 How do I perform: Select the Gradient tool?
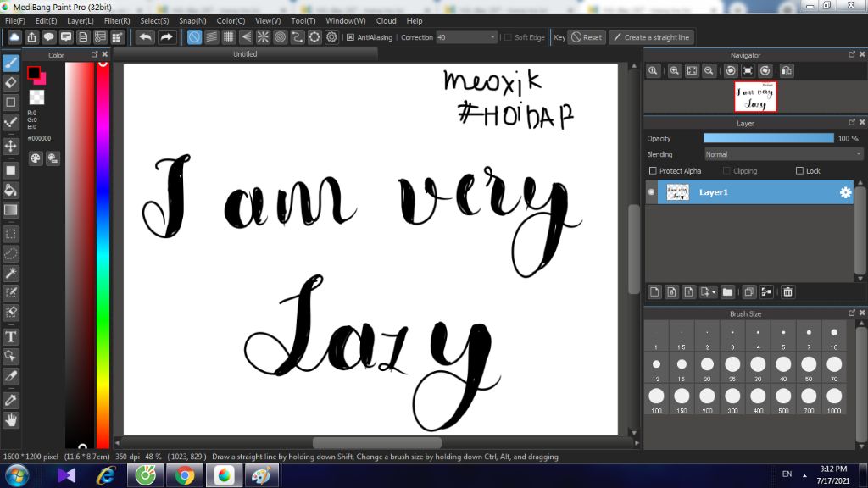10,210
